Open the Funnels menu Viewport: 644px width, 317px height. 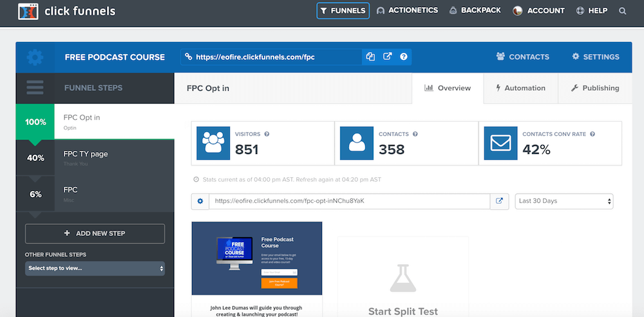(x=343, y=11)
